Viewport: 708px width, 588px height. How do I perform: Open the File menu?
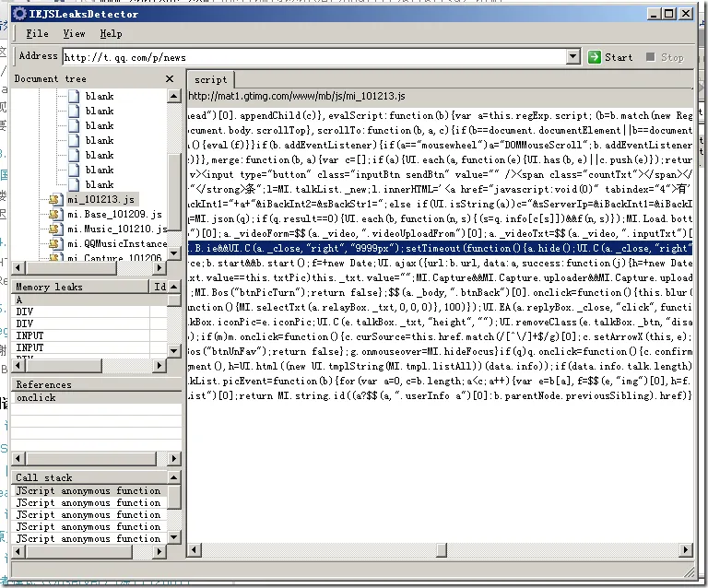(38, 34)
